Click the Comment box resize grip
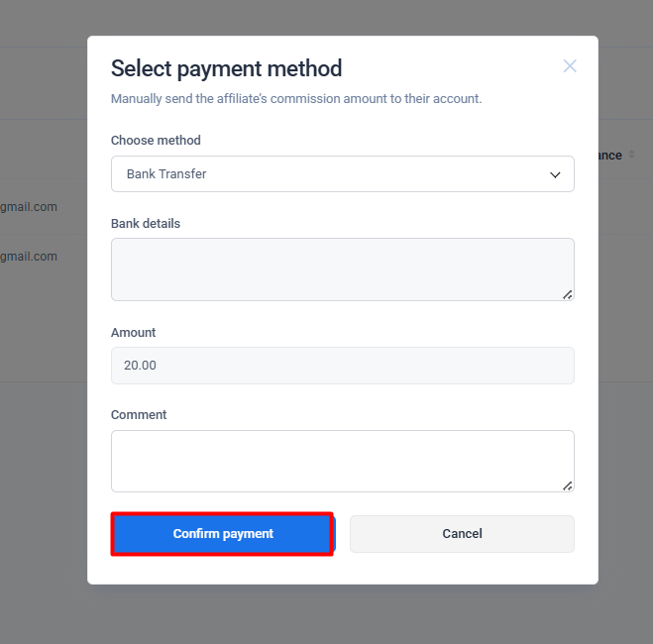 click(568, 485)
